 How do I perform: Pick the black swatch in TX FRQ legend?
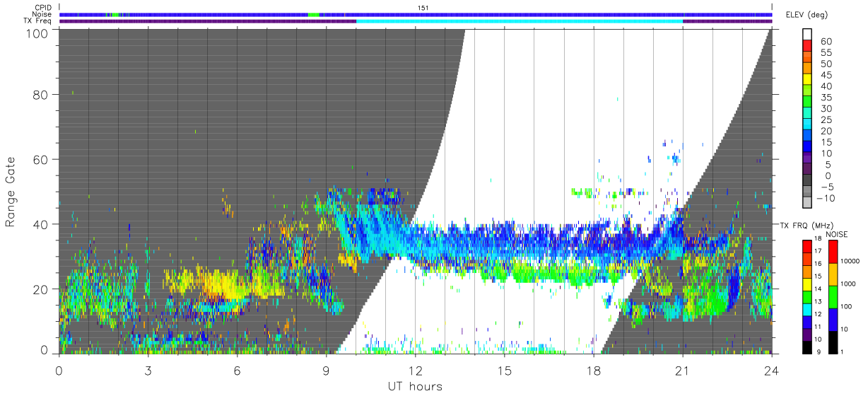coord(806,347)
